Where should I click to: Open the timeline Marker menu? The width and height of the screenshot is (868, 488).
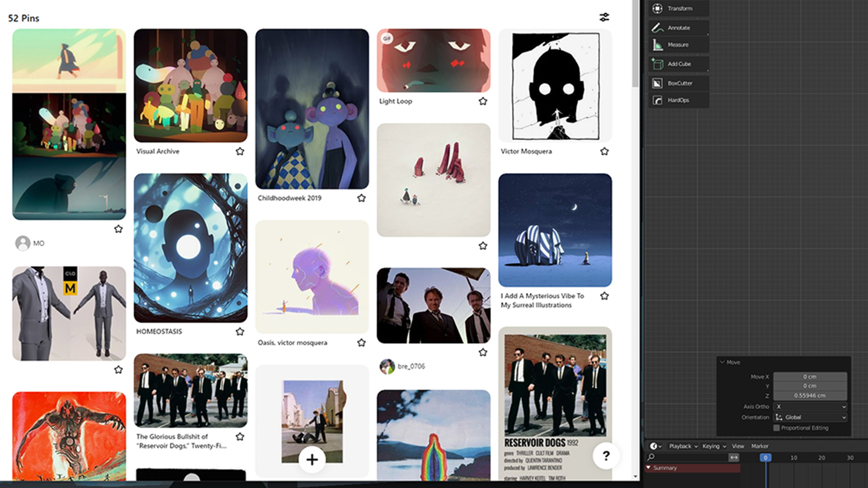759,446
